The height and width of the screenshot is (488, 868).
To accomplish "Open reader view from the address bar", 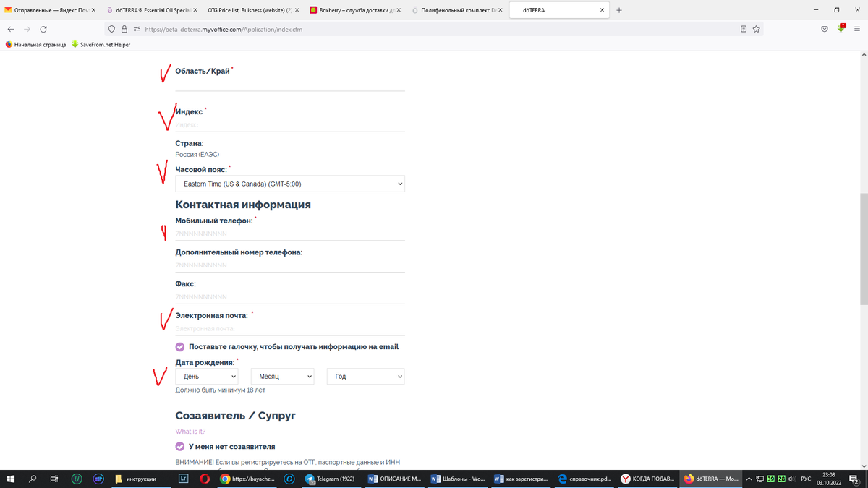I will [x=744, y=29].
